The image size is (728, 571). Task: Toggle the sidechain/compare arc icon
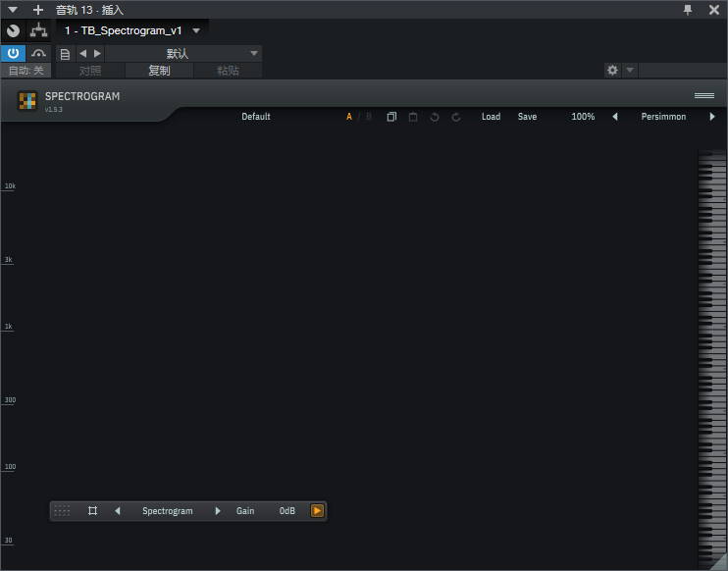(x=38, y=53)
